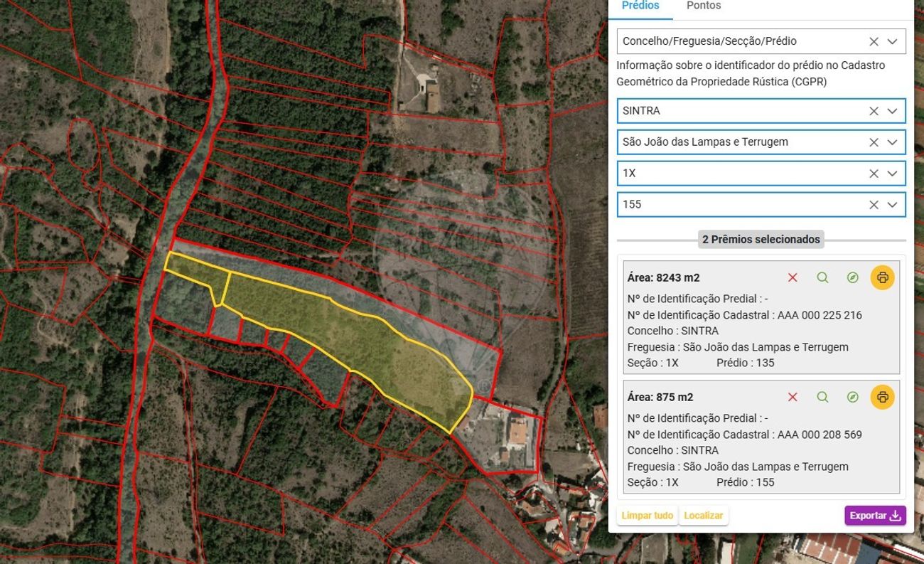
Task: Click inside the SINTRA combo box field
Action: [761, 111]
